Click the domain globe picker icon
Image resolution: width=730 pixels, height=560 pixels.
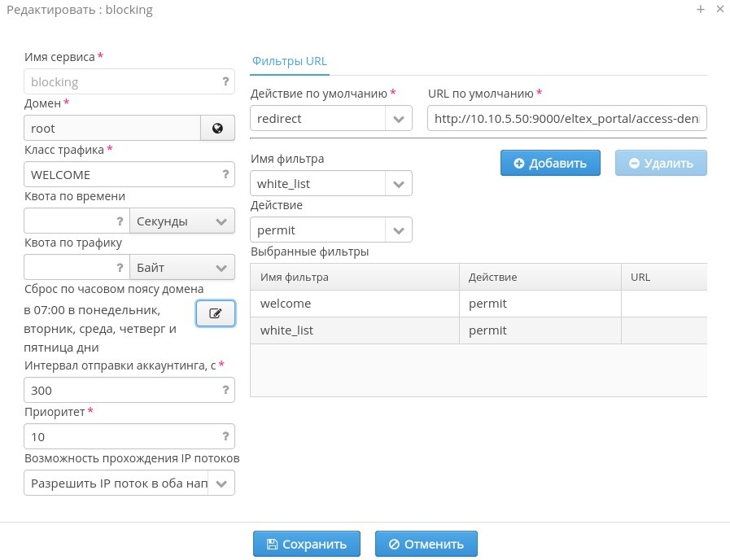tap(217, 128)
